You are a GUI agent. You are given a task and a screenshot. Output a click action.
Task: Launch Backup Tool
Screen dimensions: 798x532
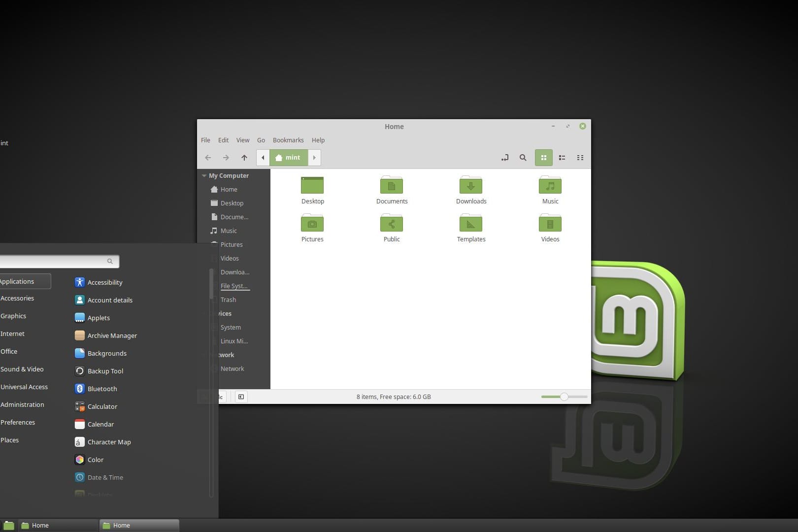tap(99, 371)
